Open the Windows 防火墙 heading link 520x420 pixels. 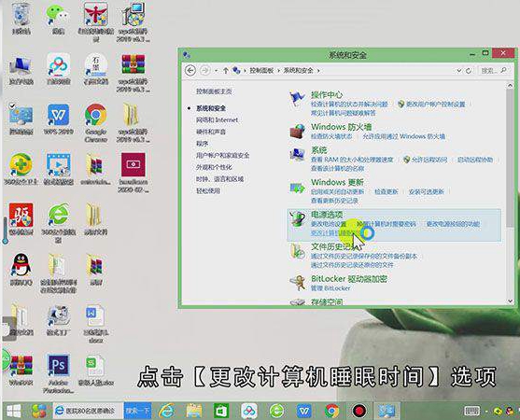(342, 127)
